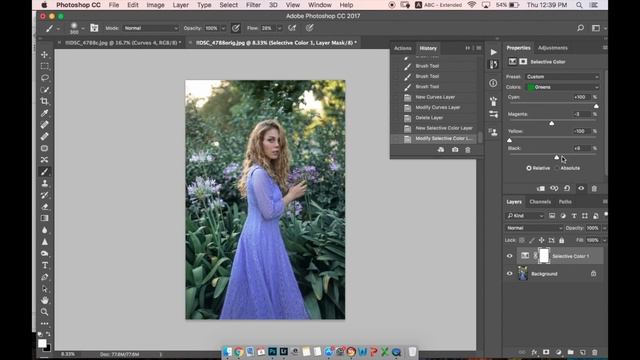Open the layer blend mode dropdown
The width and height of the screenshot is (640, 360).
tap(534, 228)
